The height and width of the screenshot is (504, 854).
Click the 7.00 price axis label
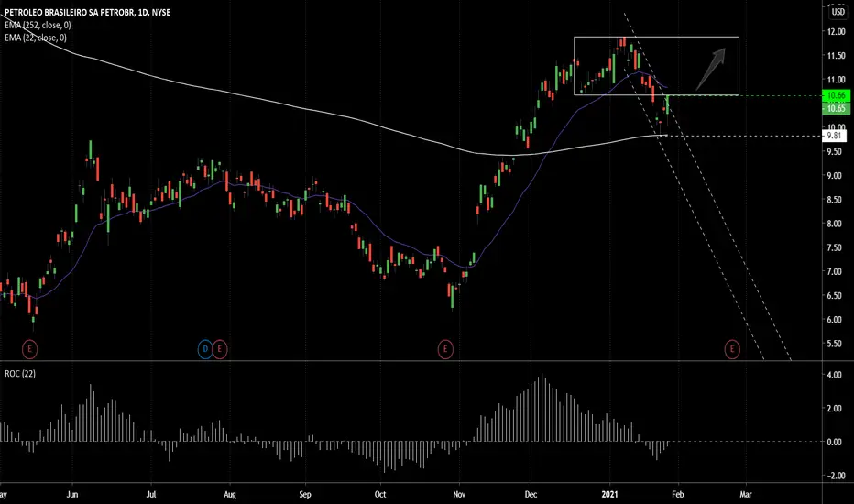pos(836,271)
